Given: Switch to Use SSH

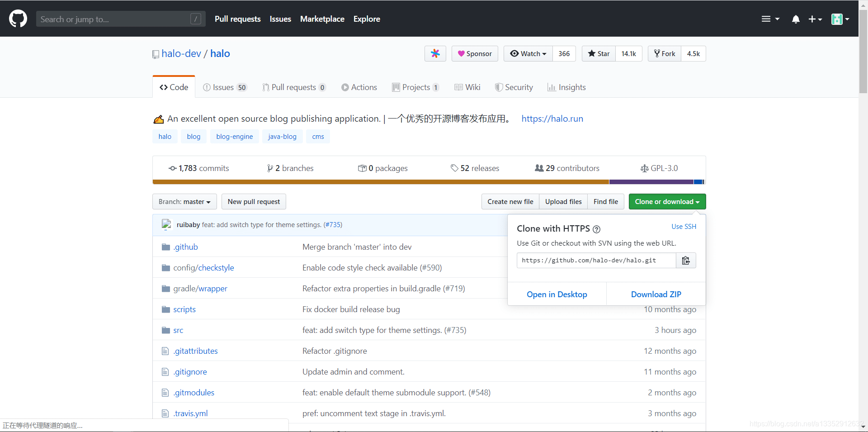Looking at the screenshot, I should pos(684,227).
